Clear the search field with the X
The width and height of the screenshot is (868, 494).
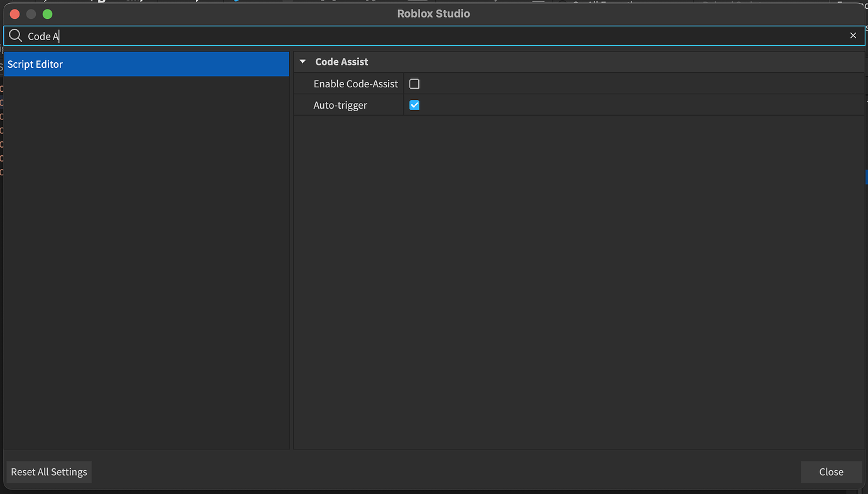[x=853, y=36]
